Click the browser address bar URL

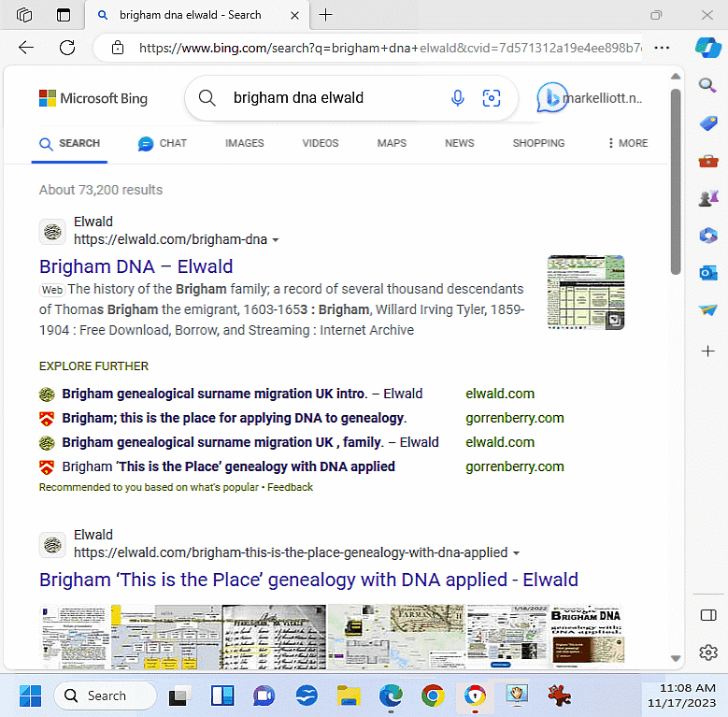(x=390, y=48)
